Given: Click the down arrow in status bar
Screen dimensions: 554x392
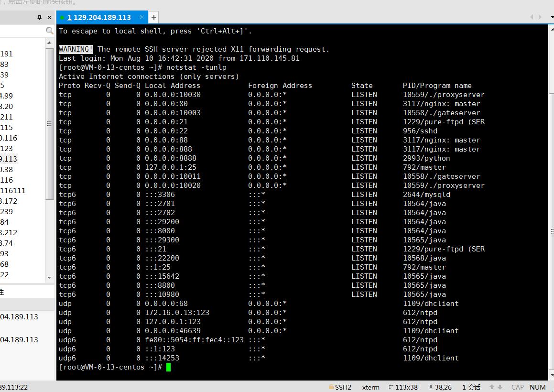Looking at the screenshot, I should 500,387.
